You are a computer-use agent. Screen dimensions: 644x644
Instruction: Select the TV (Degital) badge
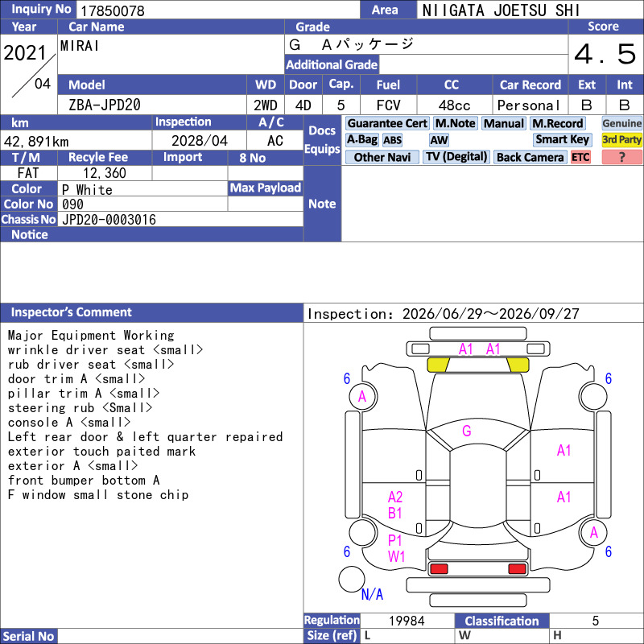coord(456,157)
